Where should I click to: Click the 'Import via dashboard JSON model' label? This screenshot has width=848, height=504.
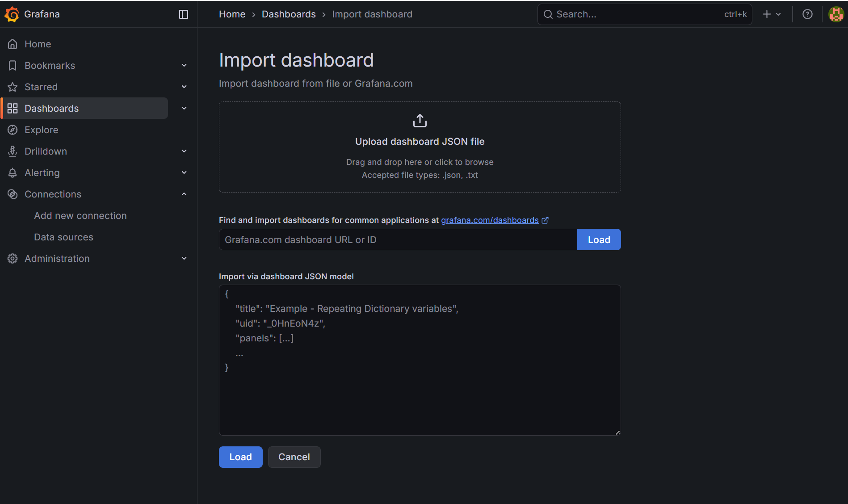tap(286, 277)
